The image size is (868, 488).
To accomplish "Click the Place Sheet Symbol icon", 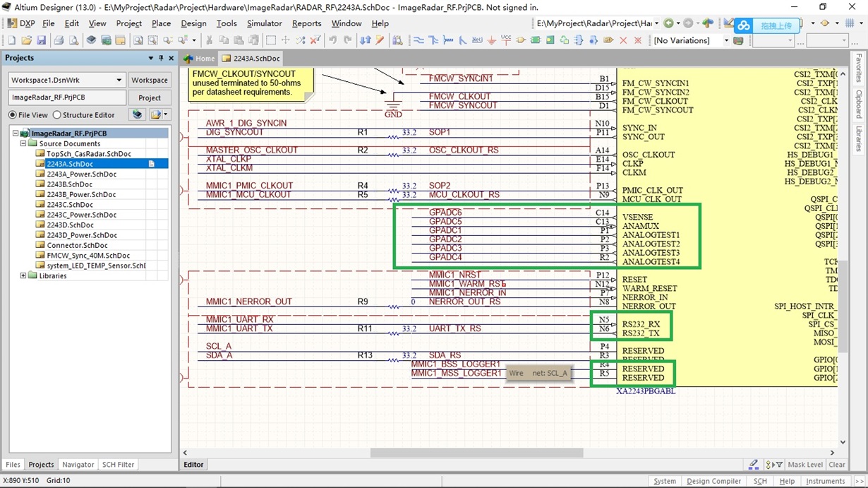I will [x=536, y=40].
